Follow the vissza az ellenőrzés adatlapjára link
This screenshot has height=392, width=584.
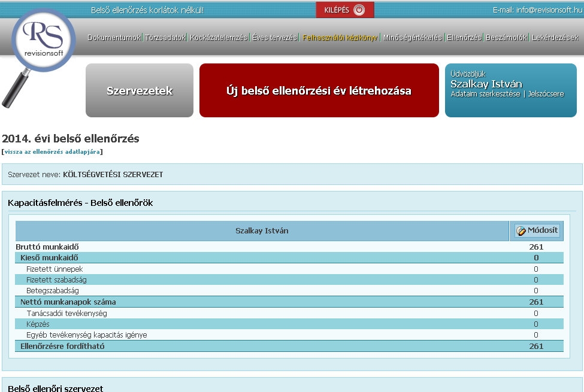(52, 152)
